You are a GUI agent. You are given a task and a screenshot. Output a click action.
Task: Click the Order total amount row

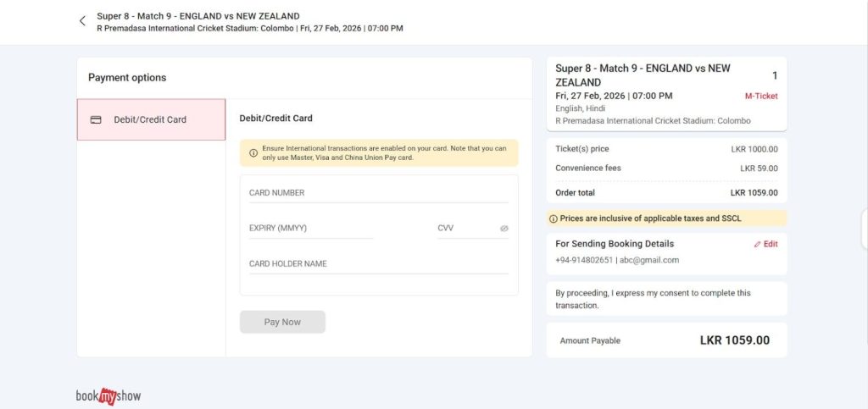click(x=666, y=193)
